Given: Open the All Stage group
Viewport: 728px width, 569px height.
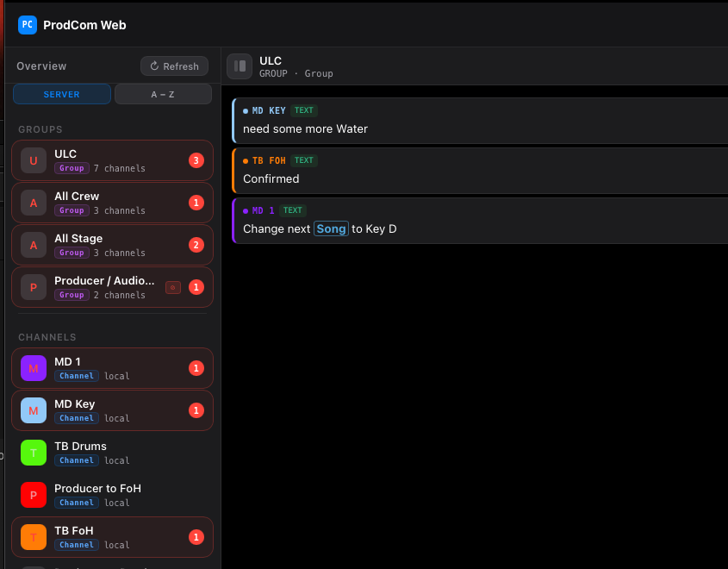Looking at the screenshot, I should click(112, 245).
